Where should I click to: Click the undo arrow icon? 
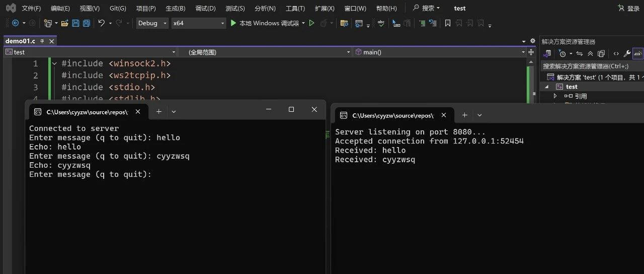101,23
